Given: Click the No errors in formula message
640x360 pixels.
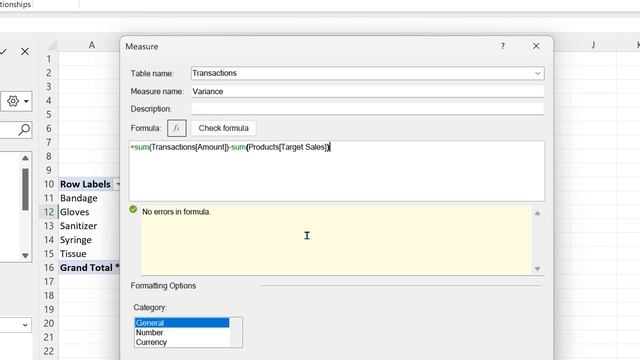Looking at the screenshot, I should [x=176, y=212].
